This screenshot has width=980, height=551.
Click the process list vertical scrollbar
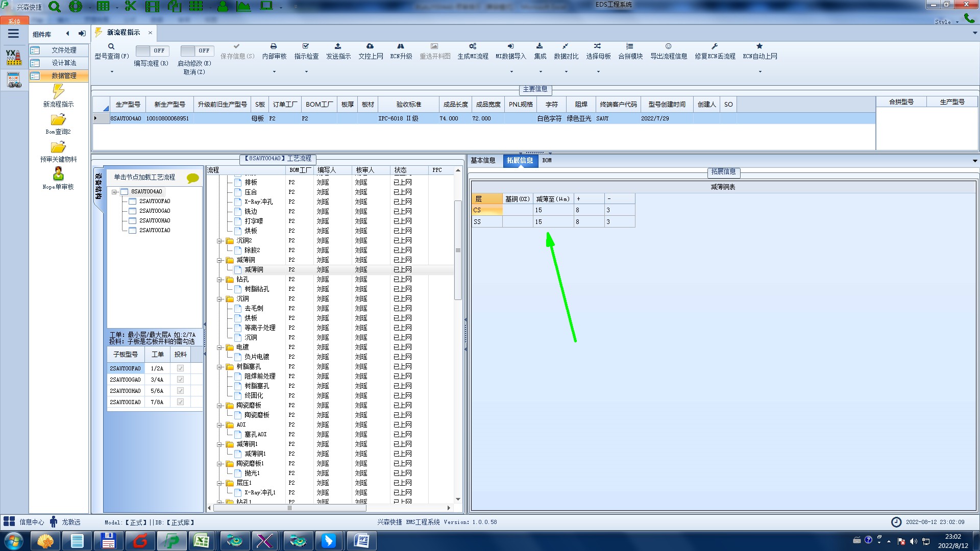coord(458,250)
